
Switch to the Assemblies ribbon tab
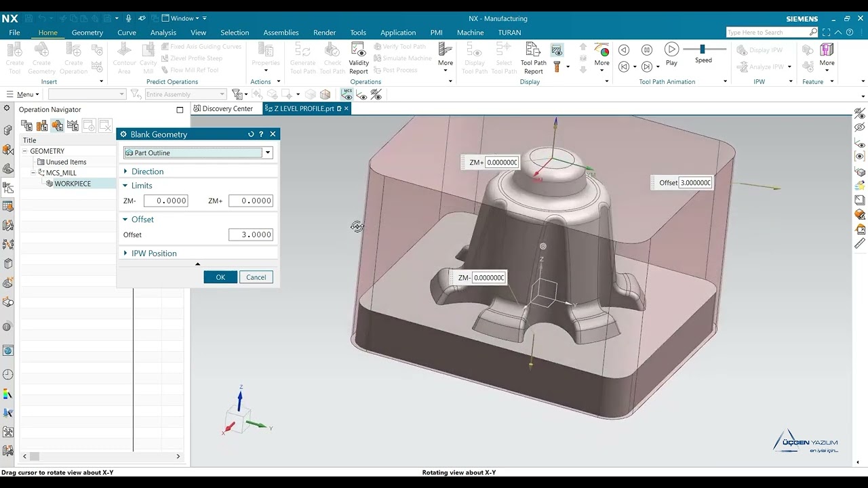click(x=281, y=33)
